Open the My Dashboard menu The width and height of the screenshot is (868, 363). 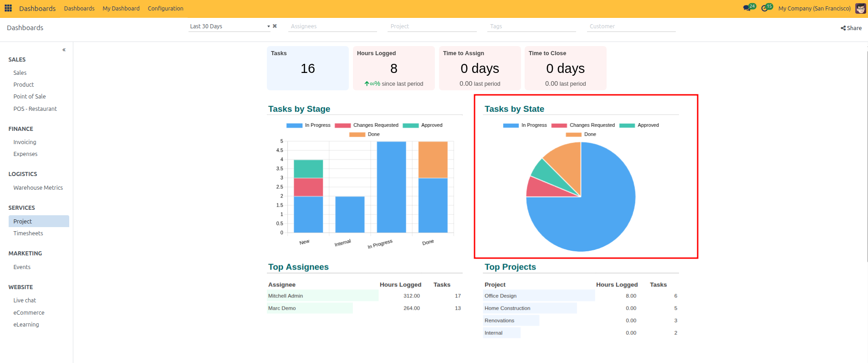coord(121,8)
